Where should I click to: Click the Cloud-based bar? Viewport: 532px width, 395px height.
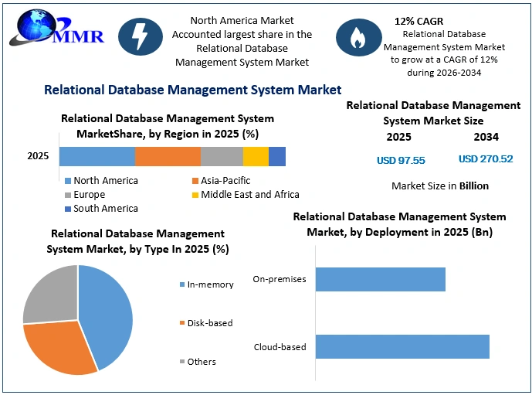click(402, 347)
